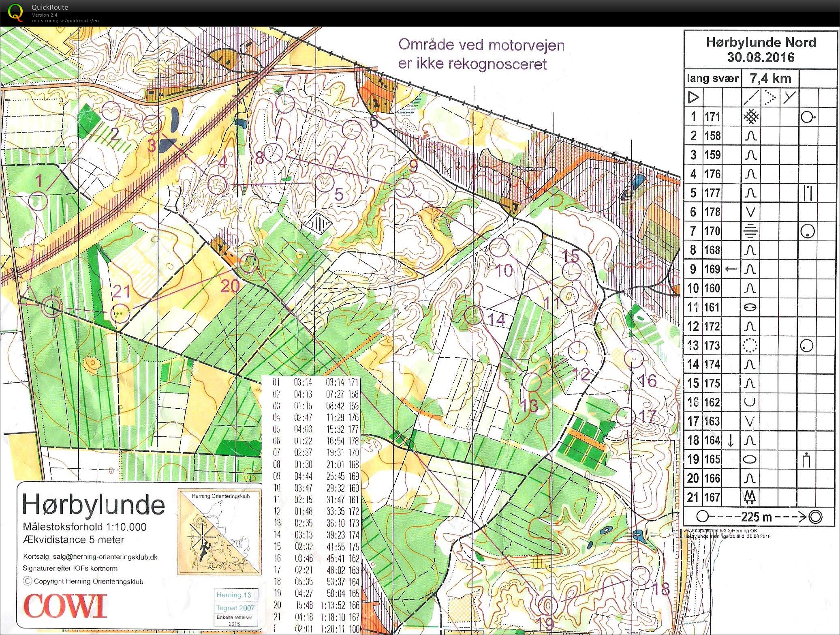Click the 'er ikke rekognosceret' note
Screen dimensions: 840x635
(x=472, y=64)
